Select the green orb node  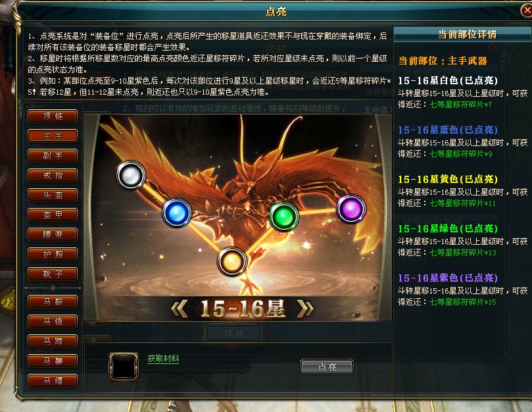tap(284, 217)
